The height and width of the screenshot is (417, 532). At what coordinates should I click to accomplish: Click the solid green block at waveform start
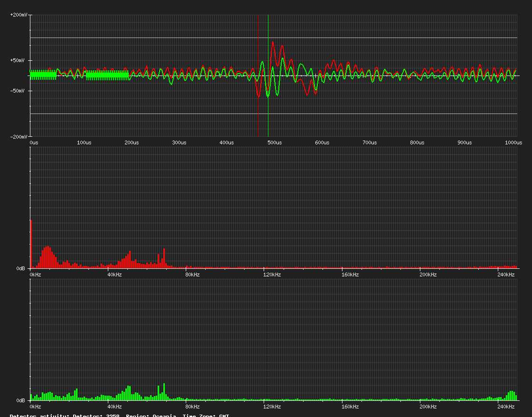[x=43, y=75]
